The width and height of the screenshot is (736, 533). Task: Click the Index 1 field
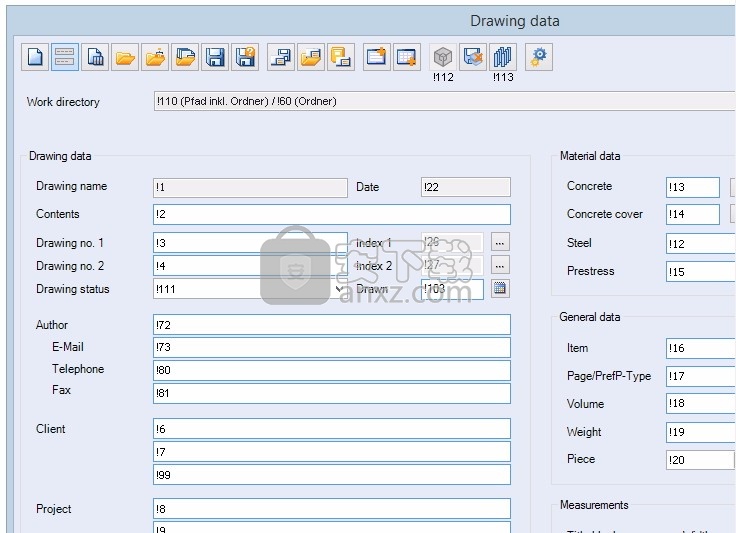tap(452, 242)
